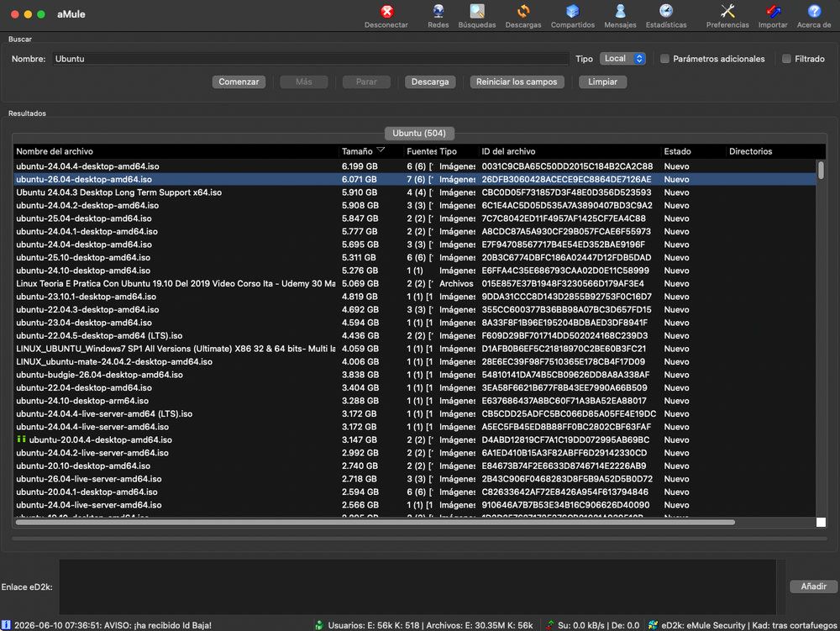
Task: Select row ubuntu-24.10-desktop-amd64.iso
Action: (415, 271)
